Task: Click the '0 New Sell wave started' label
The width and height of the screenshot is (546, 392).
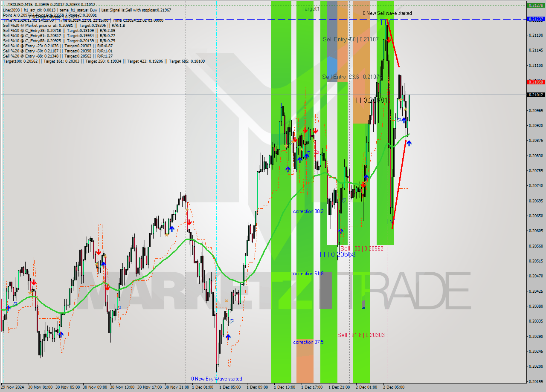Action: (x=387, y=13)
